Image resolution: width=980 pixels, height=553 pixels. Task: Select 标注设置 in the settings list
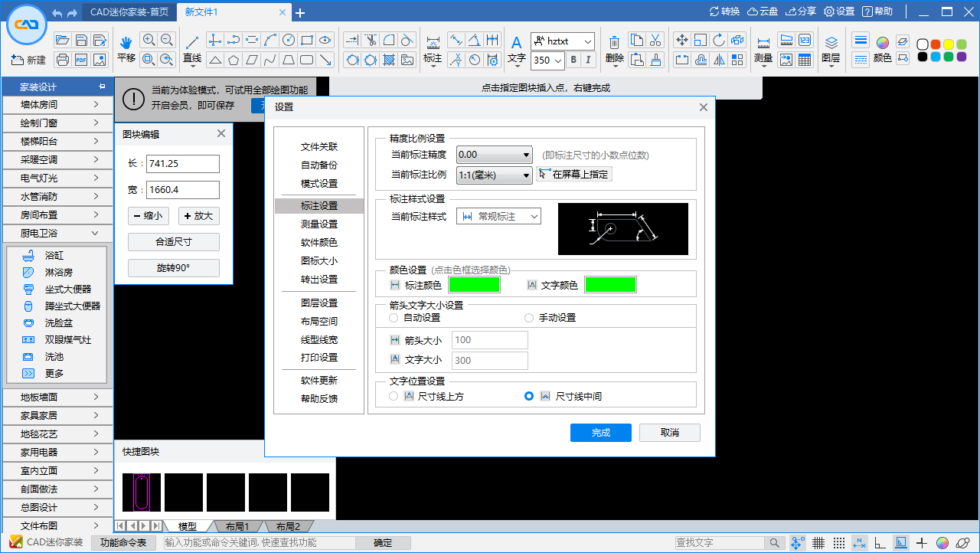[x=319, y=205]
